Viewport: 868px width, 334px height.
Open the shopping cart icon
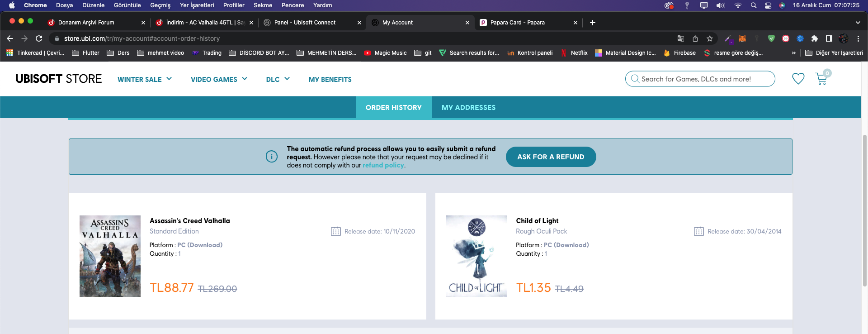[822, 79]
